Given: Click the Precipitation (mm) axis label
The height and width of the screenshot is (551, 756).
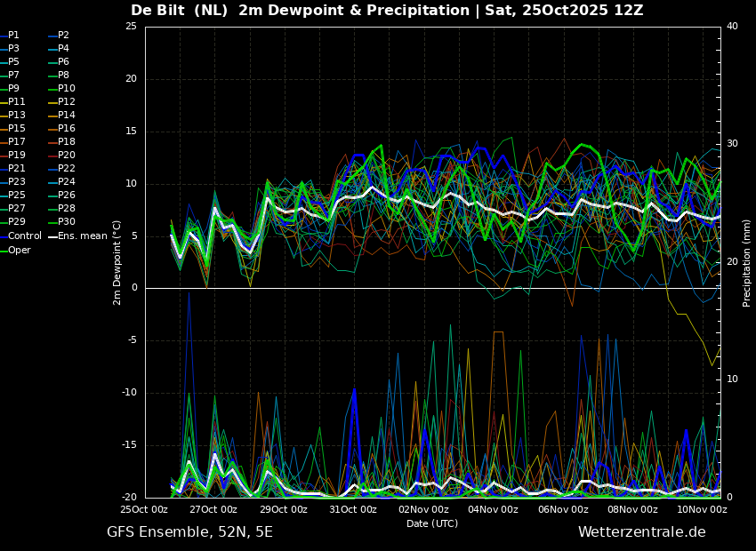Looking at the screenshot, I should [746, 263].
